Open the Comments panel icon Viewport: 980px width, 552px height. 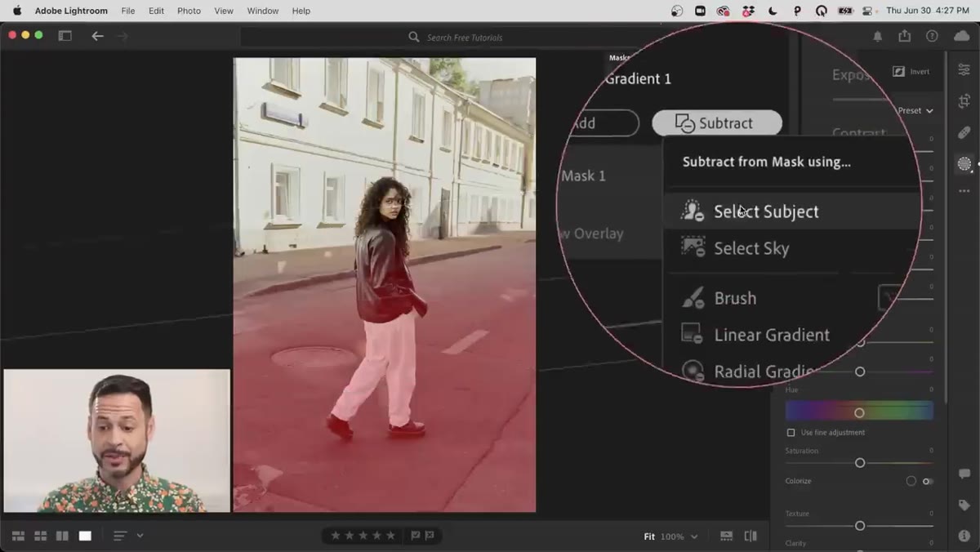pos(964,474)
